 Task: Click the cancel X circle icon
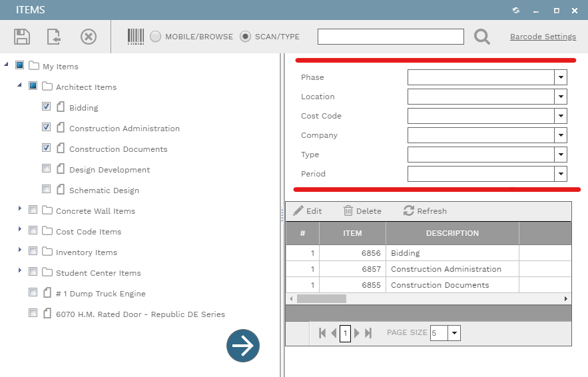pos(88,37)
